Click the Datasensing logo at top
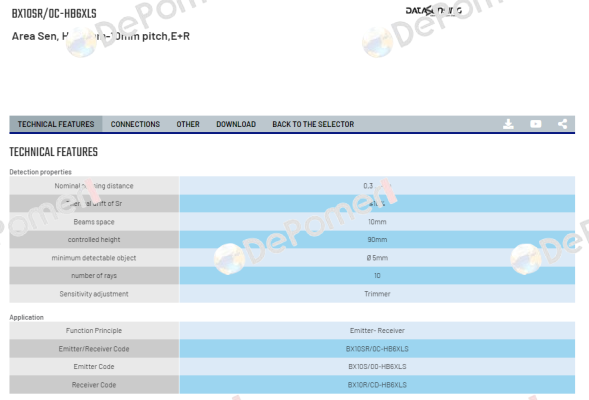 click(x=433, y=11)
